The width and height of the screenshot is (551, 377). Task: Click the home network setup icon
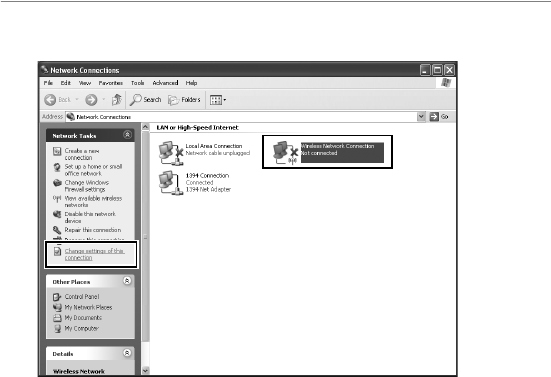point(57,167)
